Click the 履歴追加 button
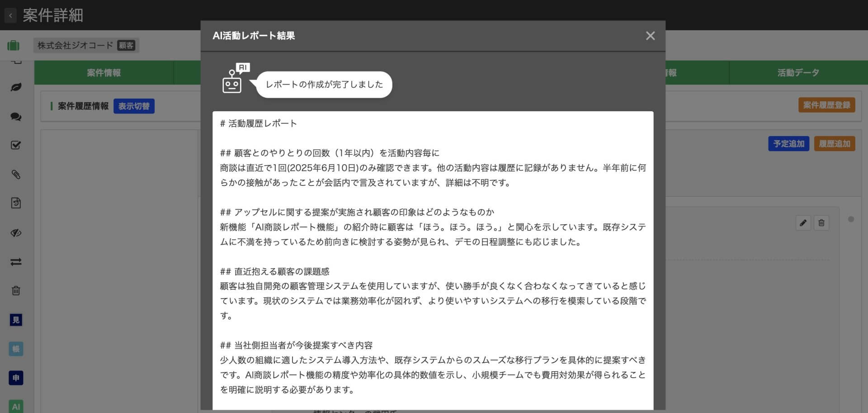Screen dimensions: 868x413 (835, 144)
